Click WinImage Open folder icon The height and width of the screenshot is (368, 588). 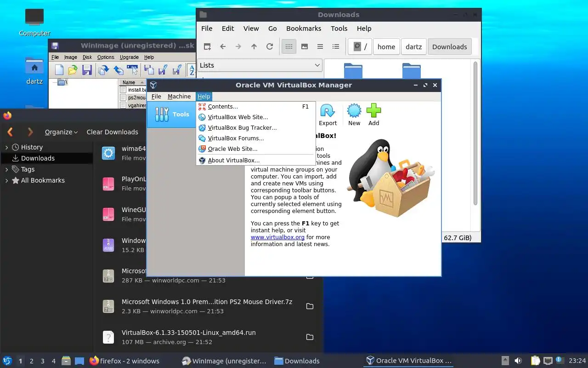pyautogui.click(x=73, y=70)
